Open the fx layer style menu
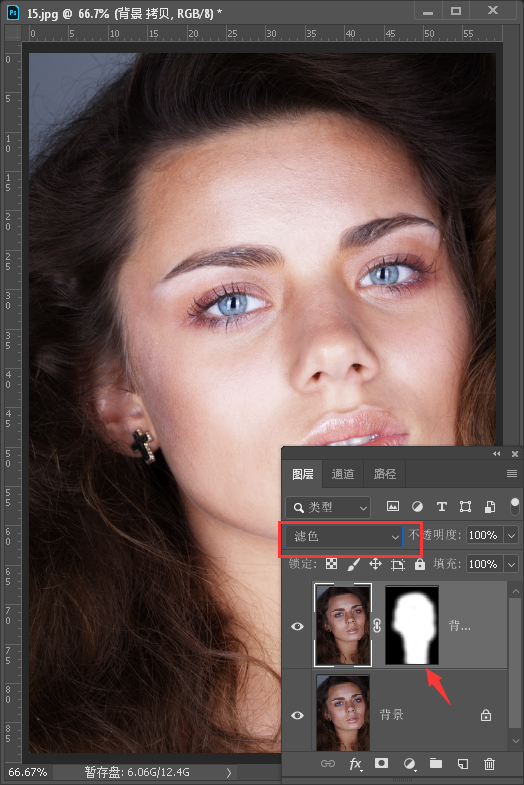 click(355, 763)
